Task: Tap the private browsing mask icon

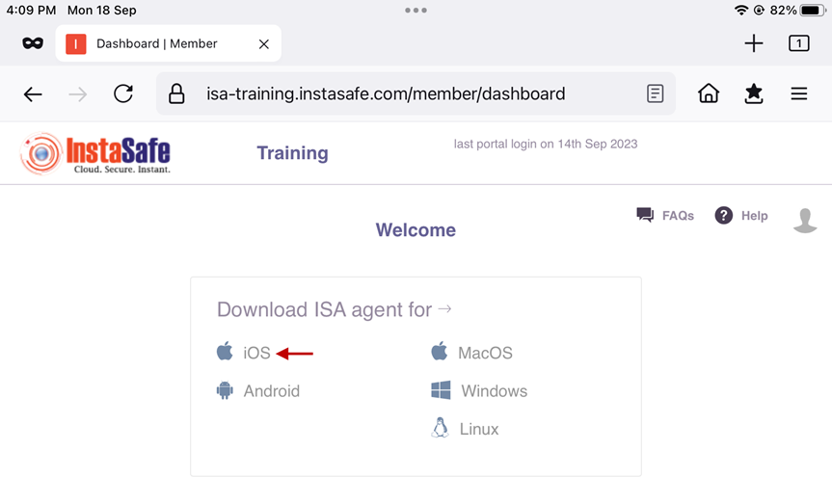Action: pos(33,43)
